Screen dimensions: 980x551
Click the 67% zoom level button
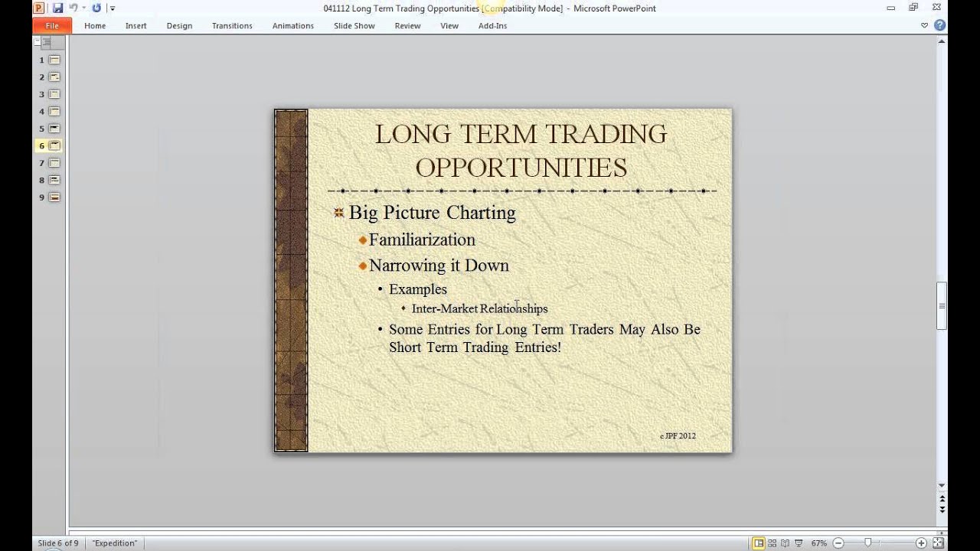pyautogui.click(x=819, y=543)
